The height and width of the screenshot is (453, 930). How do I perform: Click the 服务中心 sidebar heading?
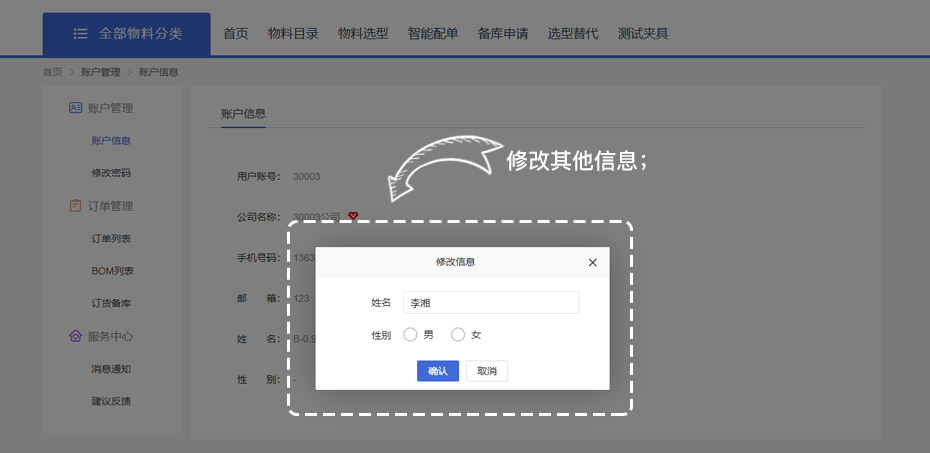coord(110,336)
